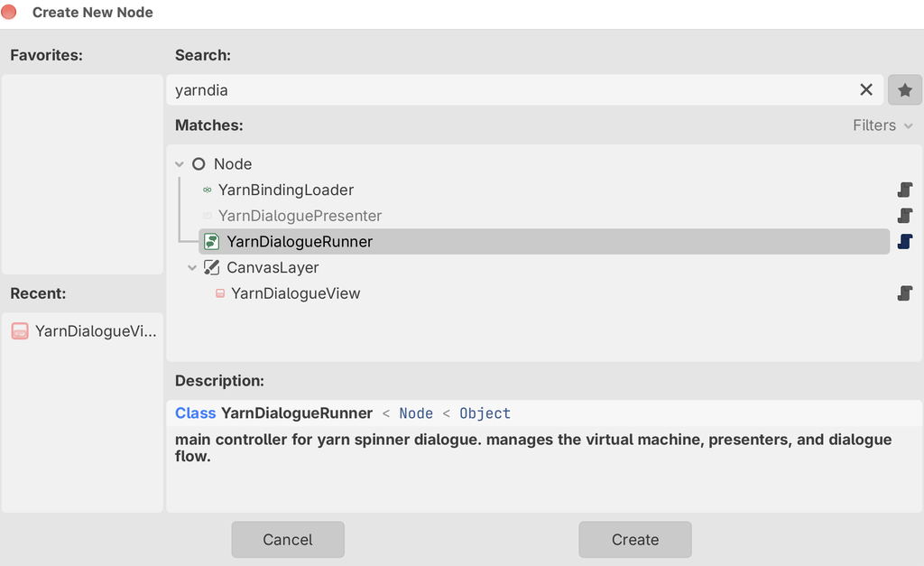Select YarnBindingLoader in the matches
The height and width of the screenshot is (566, 924).
(x=286, y=190)
